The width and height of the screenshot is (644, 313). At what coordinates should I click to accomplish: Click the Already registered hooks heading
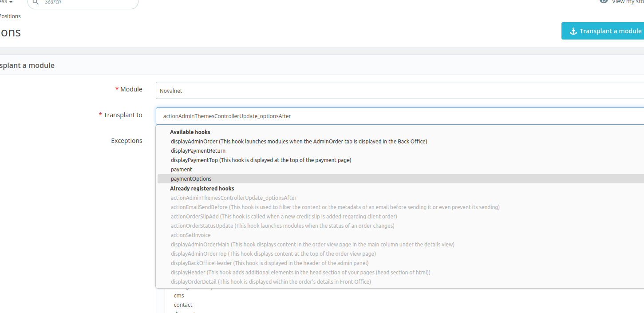coord(202,188)
